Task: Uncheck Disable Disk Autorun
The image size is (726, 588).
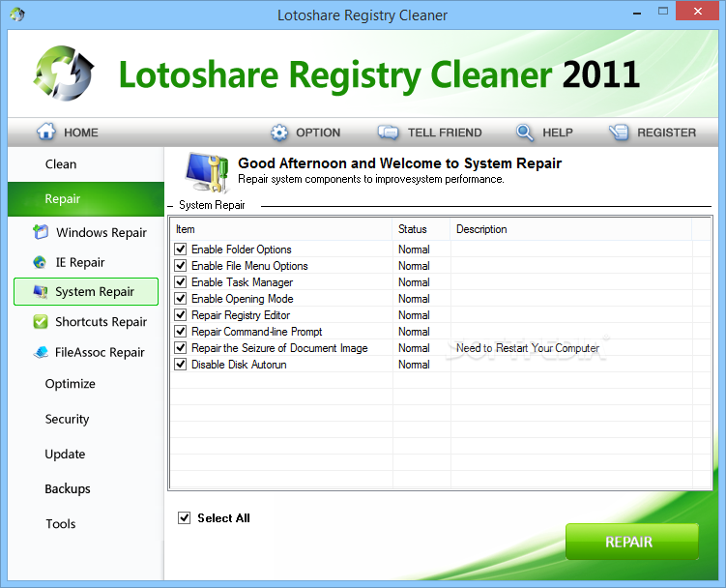Action: click(x=180, y=365)
